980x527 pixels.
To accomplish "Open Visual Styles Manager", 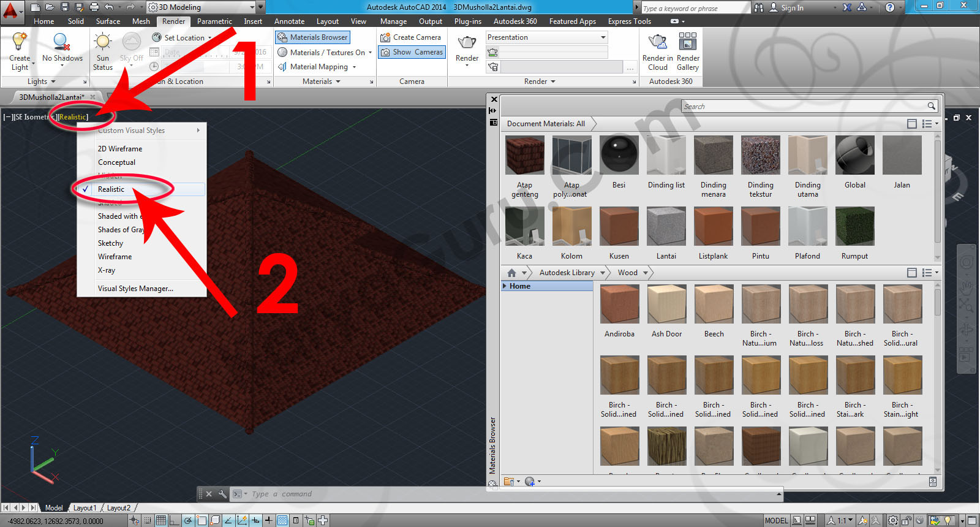I will 135,289.
